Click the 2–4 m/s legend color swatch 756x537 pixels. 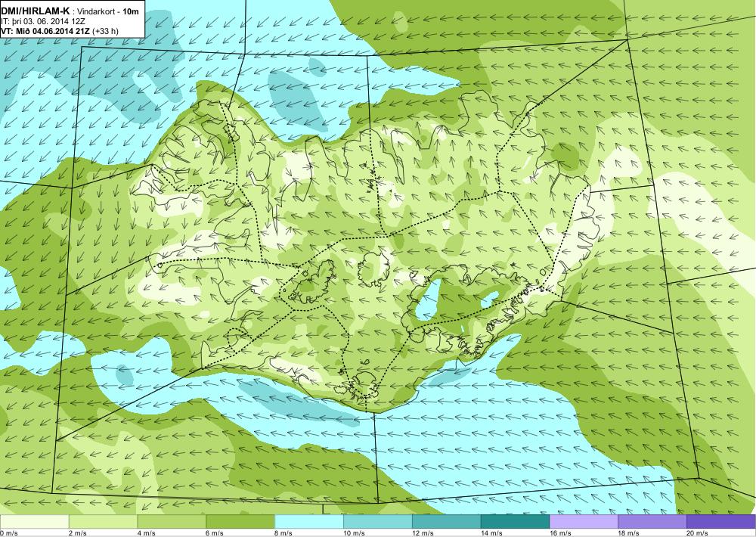(x=103, y=522)
